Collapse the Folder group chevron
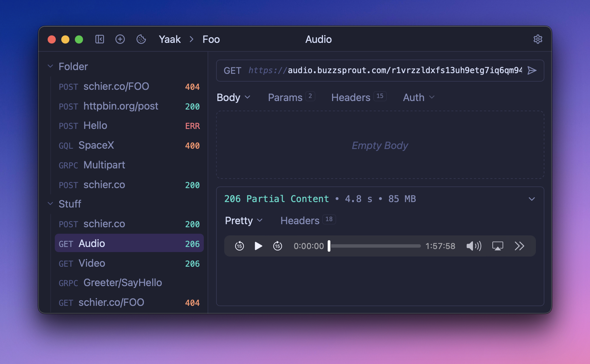The width and height of the screenshot is (590, 364). point(50,66)
